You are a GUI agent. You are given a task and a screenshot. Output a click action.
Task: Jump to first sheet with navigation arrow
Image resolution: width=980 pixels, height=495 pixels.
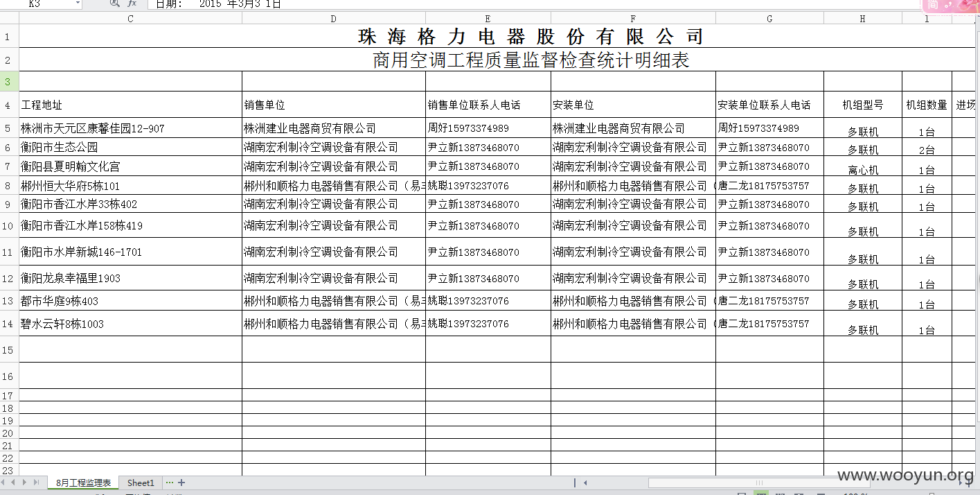pos(4,483)
